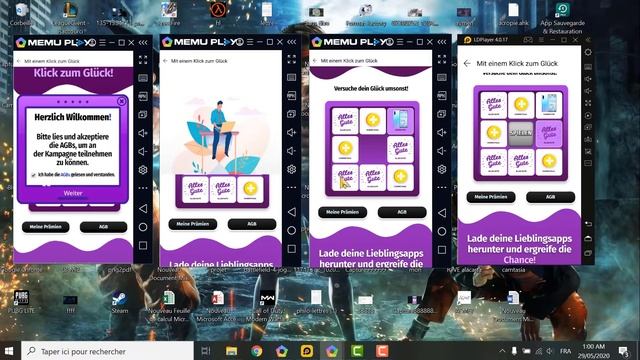Viewport: 640px width, 360px height.
Task: Toggle LDPlayer fullscreen icon
Action: tap(588, 103)
